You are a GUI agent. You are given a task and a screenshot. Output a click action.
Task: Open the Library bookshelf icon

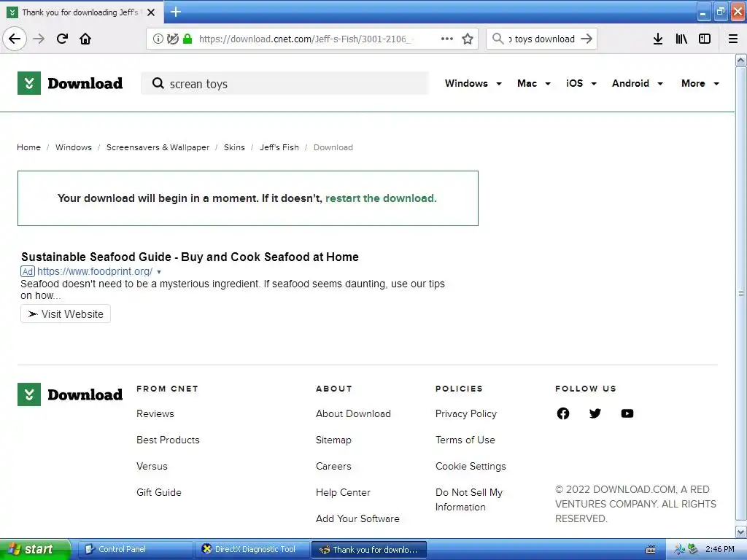click(x=681, y=39)
